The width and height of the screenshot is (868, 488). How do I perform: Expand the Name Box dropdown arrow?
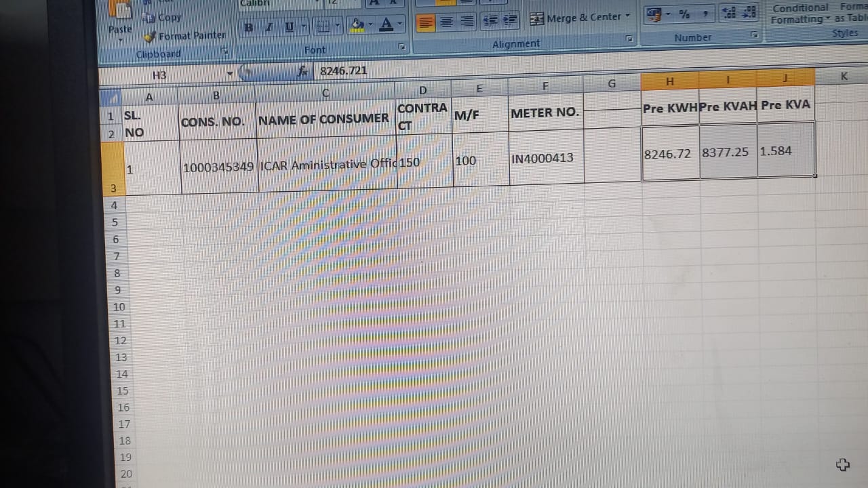coord(230,73)
